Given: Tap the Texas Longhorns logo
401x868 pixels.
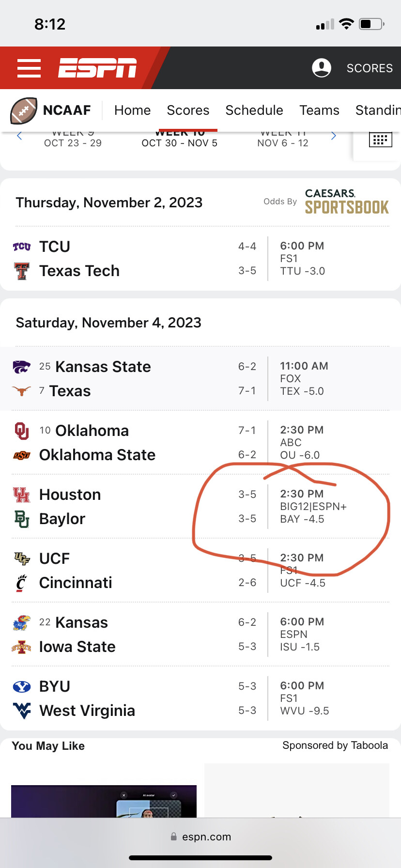Looking at the screenshot, I should pyautogui.click(x=22, y=391).
